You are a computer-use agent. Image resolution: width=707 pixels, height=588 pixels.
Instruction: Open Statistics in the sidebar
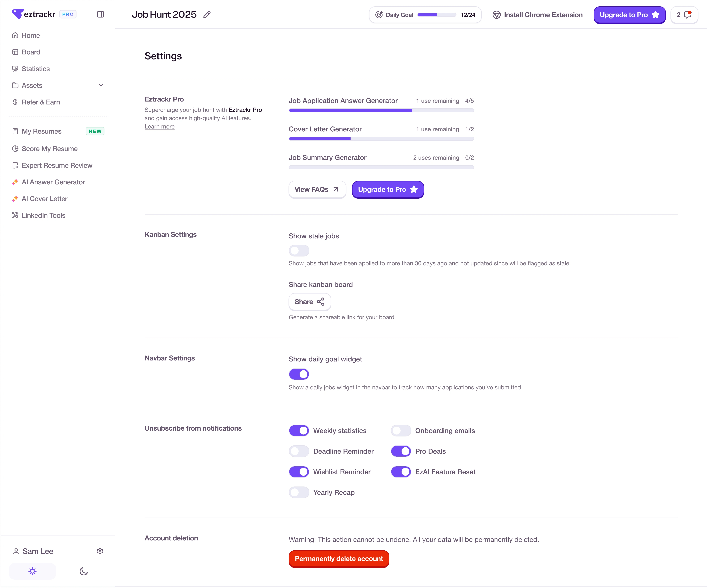point(35,69)
